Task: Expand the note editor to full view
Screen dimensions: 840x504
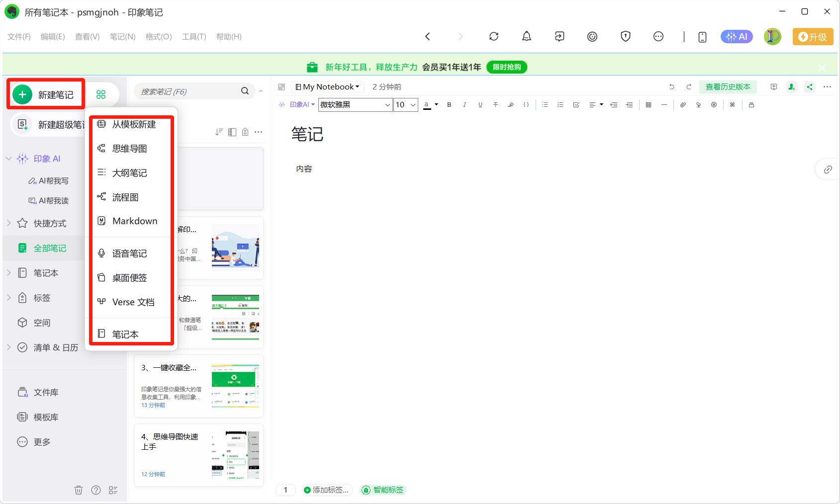Action: (281, 87)
